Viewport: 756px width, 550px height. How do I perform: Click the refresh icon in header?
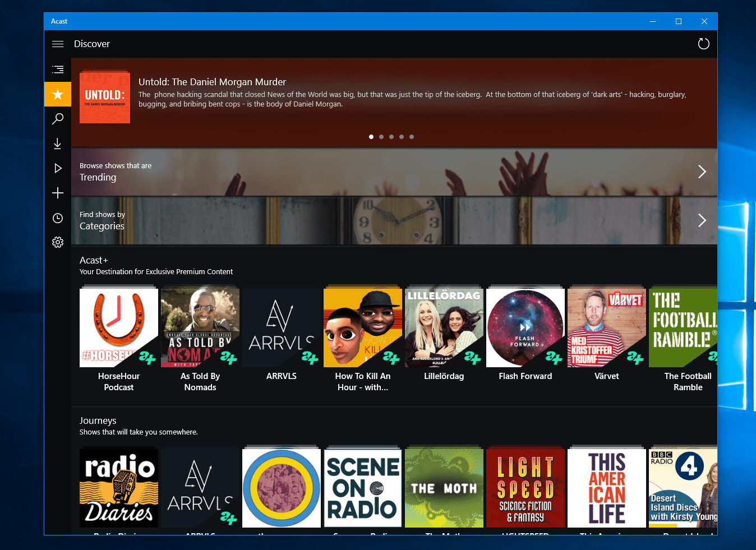[x=703, y=44]
